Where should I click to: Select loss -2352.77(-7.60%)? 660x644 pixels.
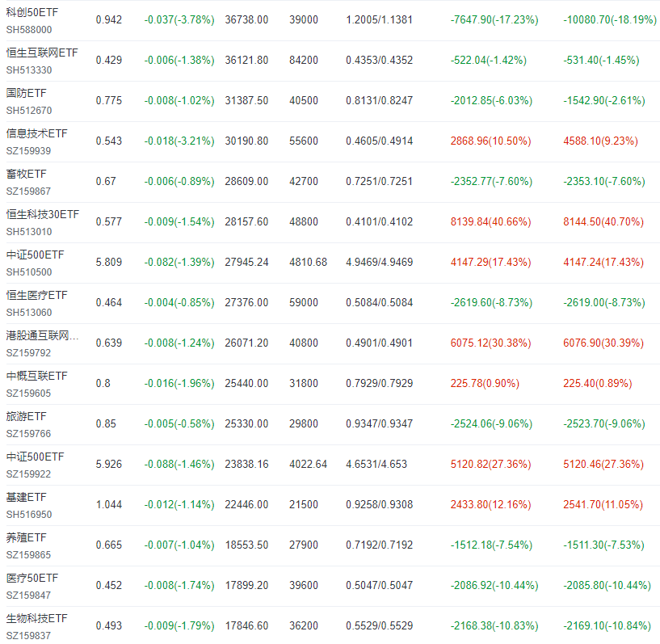(x=491, y=182)
